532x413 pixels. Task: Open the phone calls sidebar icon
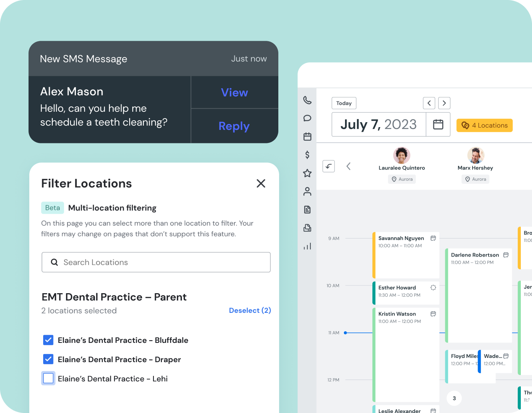click(307, 100)
